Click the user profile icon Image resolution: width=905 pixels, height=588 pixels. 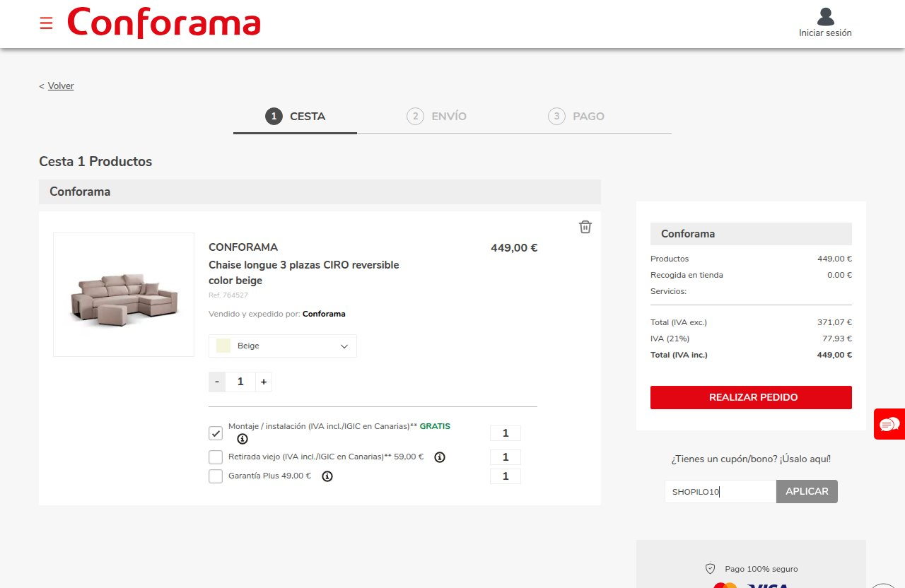825,16
